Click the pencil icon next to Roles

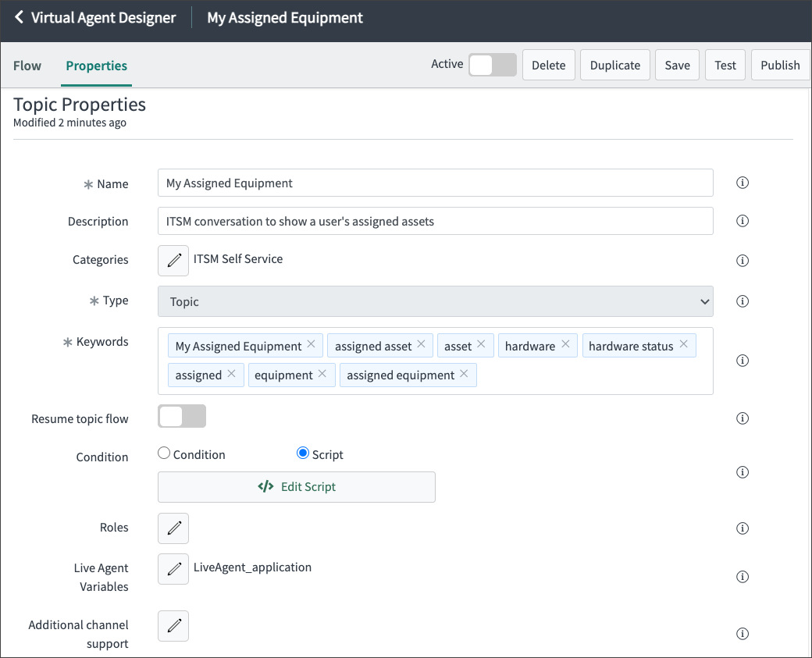click(x=173, y=528)
